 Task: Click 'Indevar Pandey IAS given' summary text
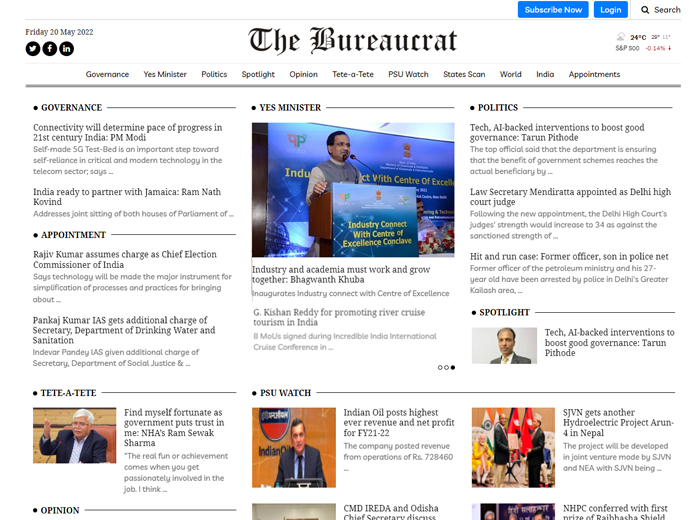(116, 358)
